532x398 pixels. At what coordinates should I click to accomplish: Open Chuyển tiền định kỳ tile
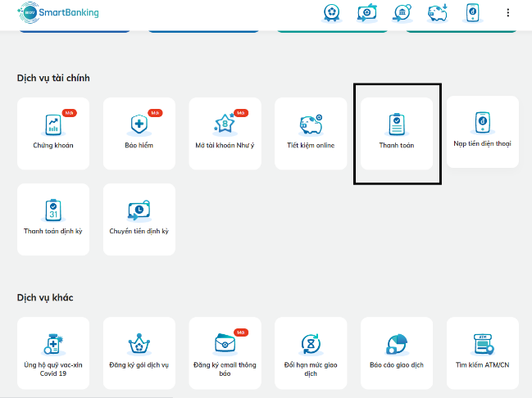(x=139, y=219)
